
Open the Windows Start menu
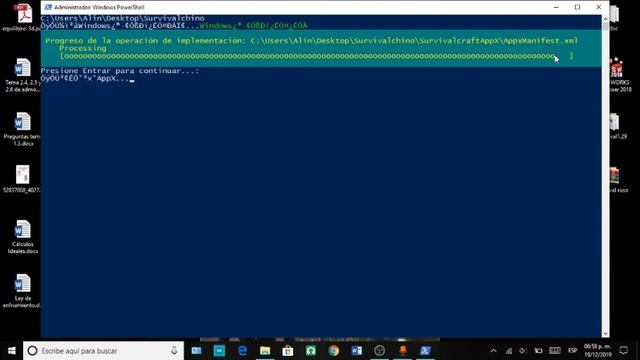pyautogui.click(x=11, y=351)
